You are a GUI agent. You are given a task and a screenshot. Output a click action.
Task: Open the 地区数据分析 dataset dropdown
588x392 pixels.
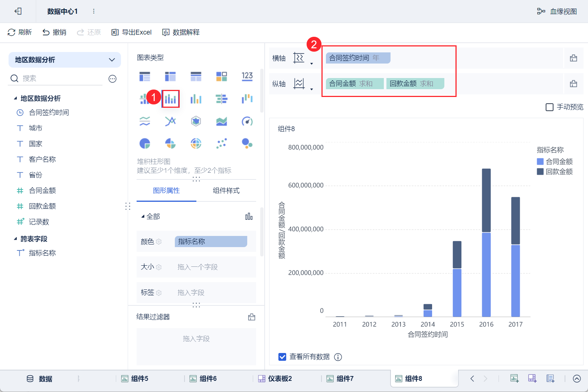(65, 60)
